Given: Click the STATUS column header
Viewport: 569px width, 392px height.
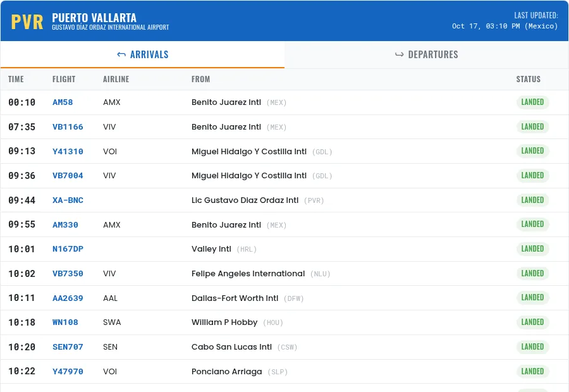Looking at the screenshot, I should (529, 79).
